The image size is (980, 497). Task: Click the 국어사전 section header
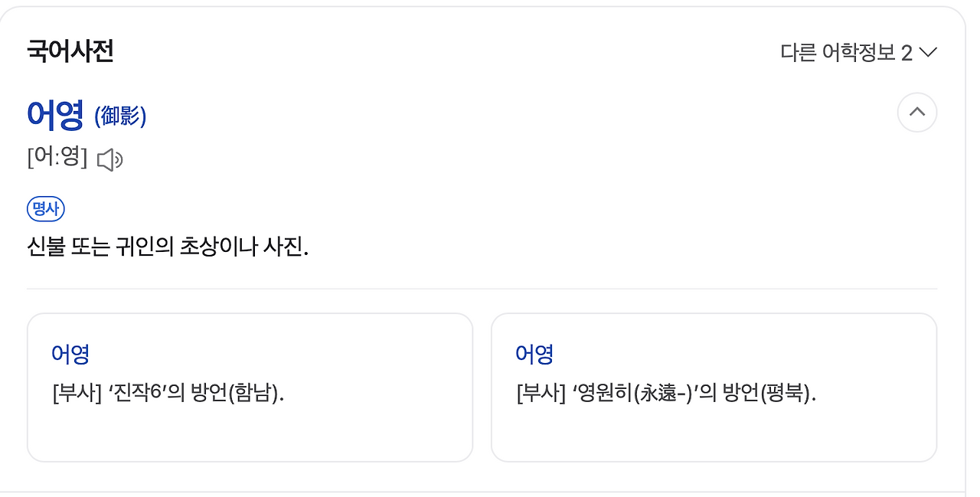click(70, 51)
